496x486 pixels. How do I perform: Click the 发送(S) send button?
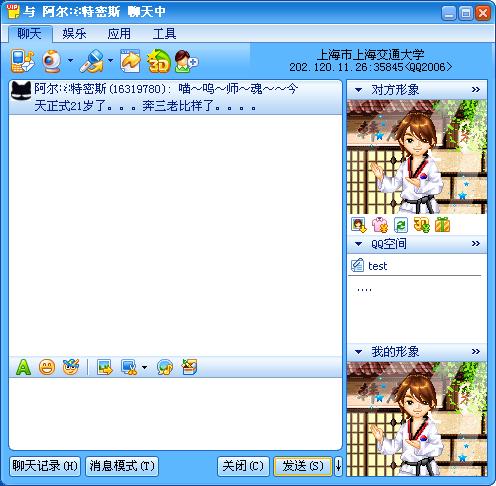[303, 466]
